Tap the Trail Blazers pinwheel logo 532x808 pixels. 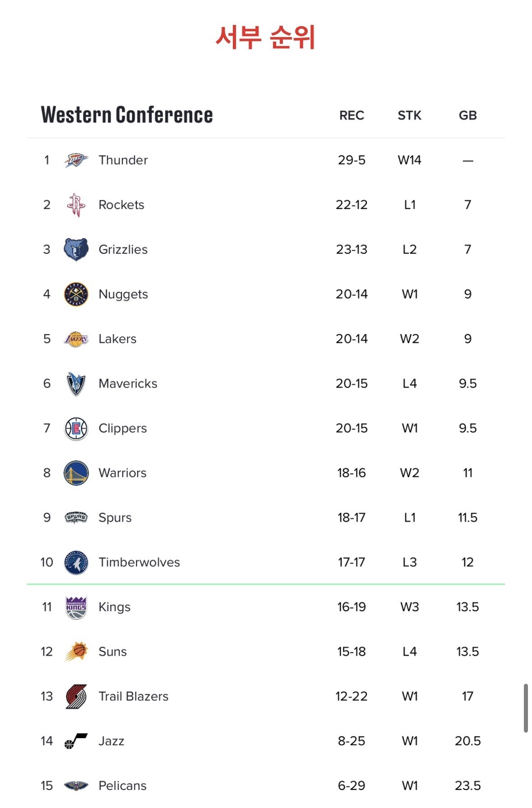click(76, 696)
